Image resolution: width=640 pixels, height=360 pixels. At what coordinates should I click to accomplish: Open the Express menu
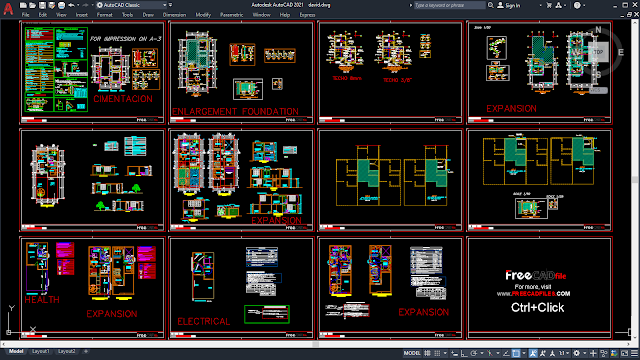coord(307,15)
